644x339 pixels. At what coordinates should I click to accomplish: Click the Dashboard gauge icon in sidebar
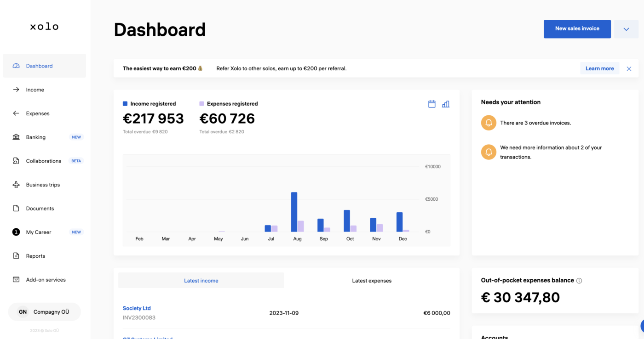16,66
